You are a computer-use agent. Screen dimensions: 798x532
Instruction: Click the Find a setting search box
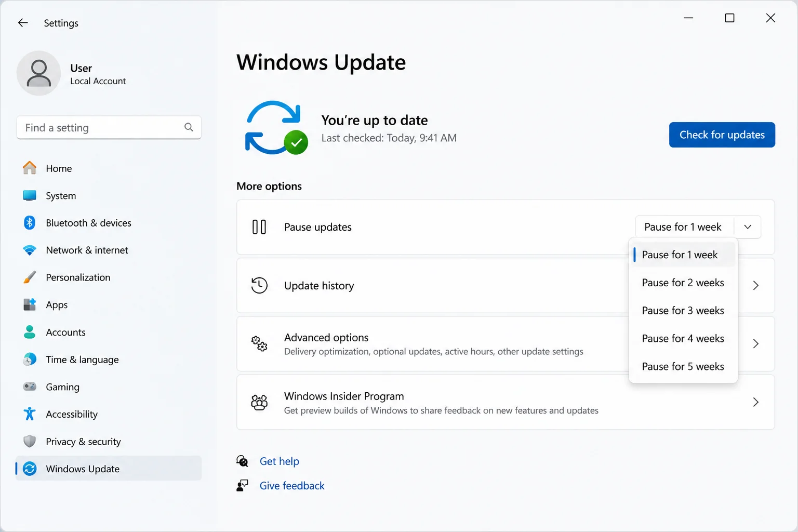[x=109, y=127]
